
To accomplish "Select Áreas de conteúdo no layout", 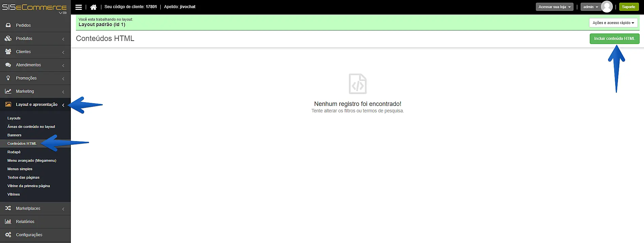I will point(31,127).
